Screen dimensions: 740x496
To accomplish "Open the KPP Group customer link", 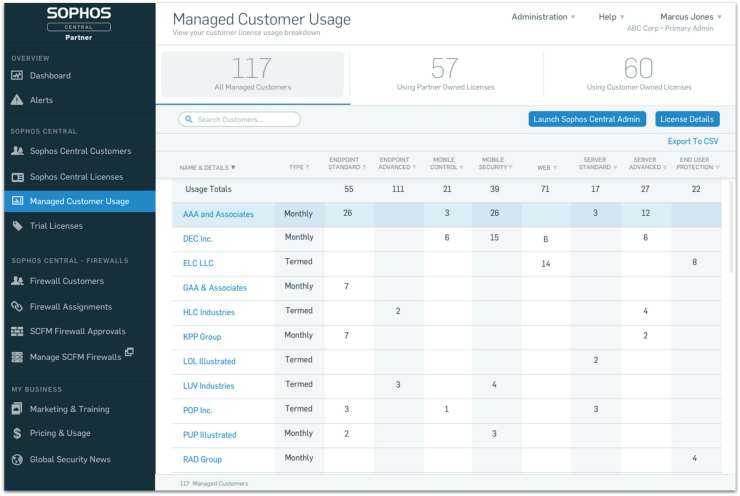I will [x=202, y=337].
